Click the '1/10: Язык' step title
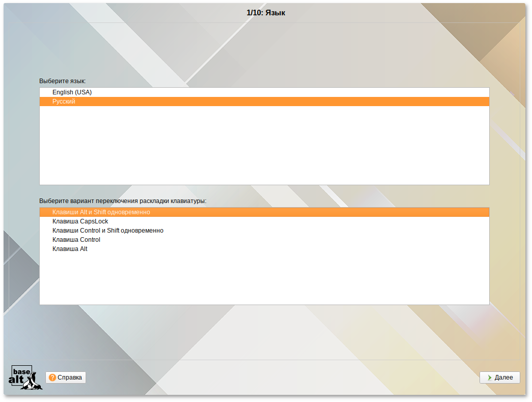Image resolution: width=532 pixels, height=402 pixels. [265, 13]
